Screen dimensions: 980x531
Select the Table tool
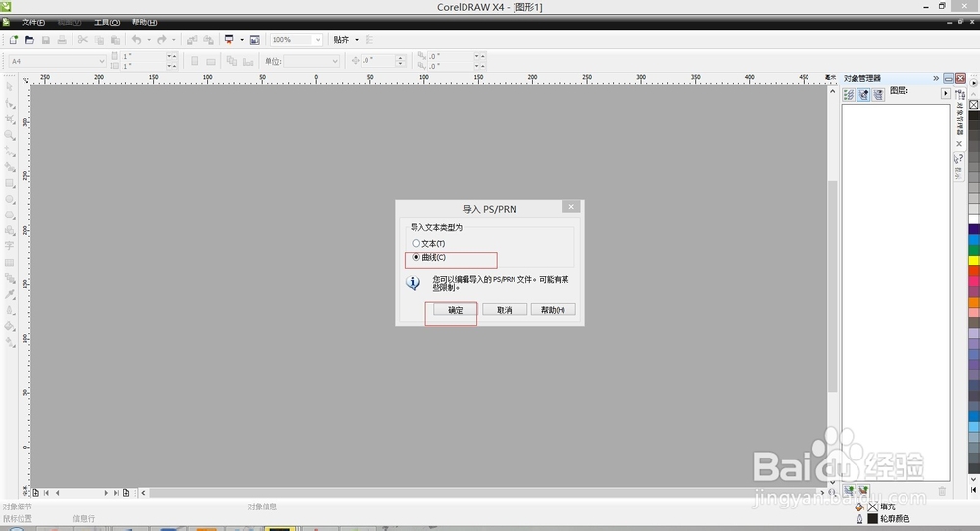pos(10,263)
